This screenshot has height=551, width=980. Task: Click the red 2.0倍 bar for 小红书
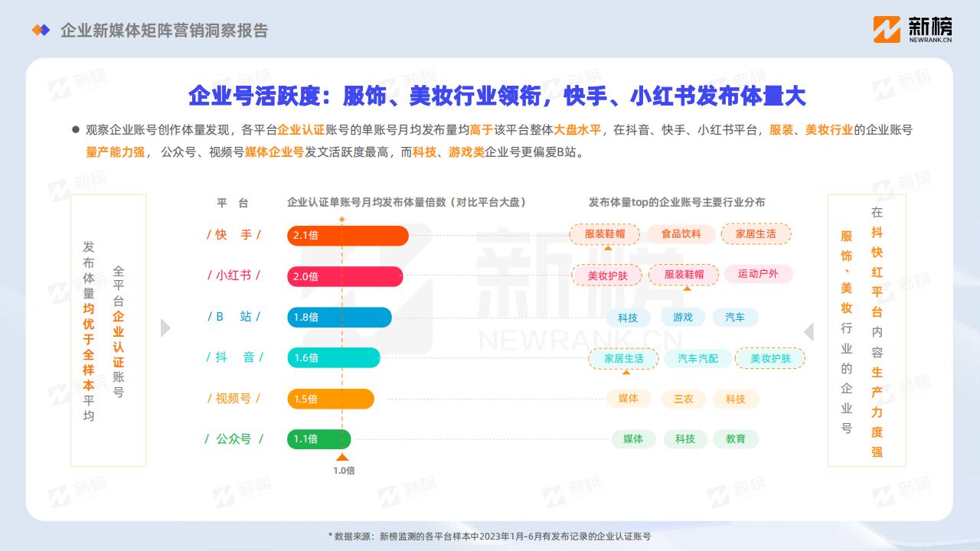coord(345,276)
